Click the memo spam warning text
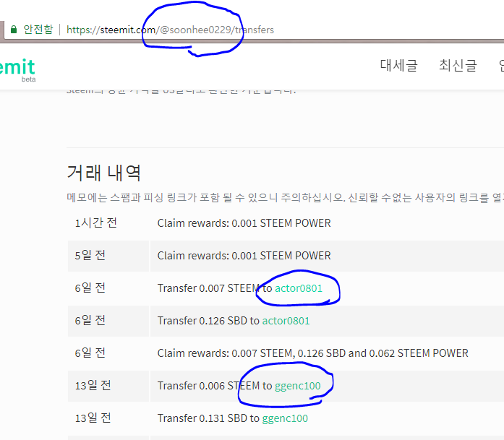The image size is (504, 440). point(285,197)
